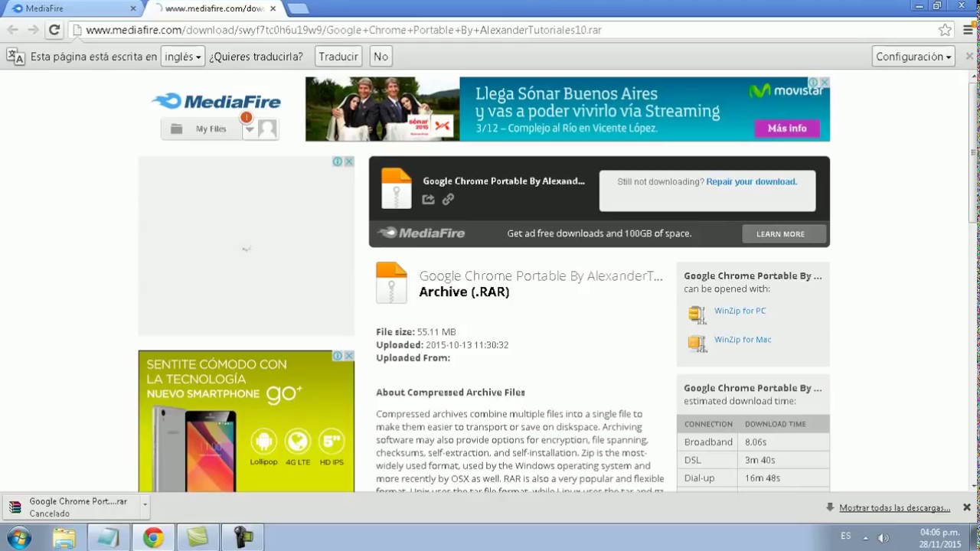Click the No button in translation bar
Image resolution: width=980 pixels, height=551 pixels.
pyautogui.click(x=381, y=57)
